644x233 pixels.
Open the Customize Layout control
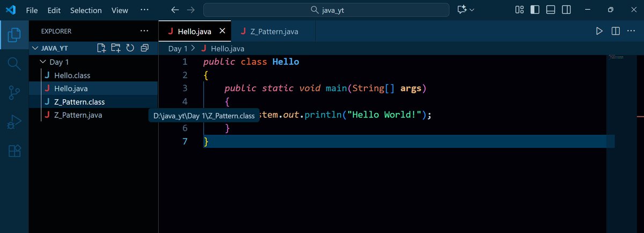coord(519,10)
